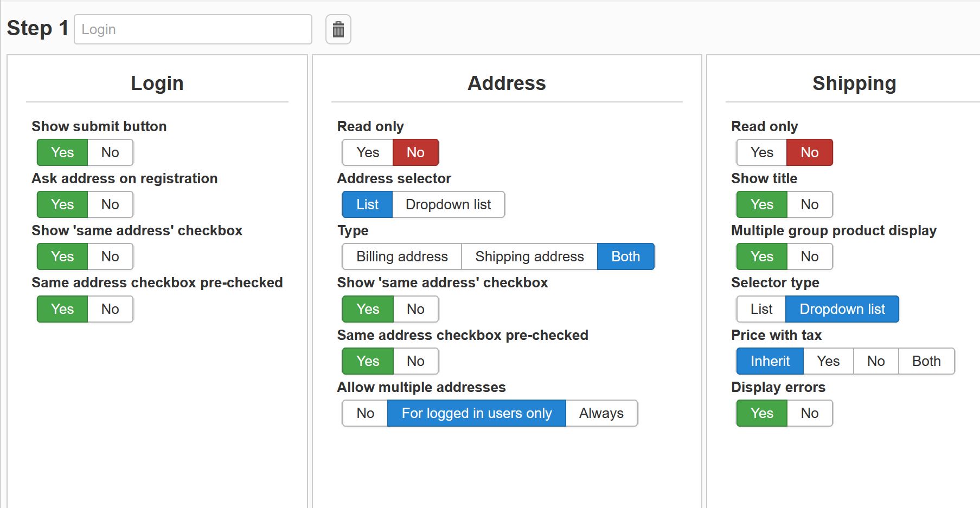Set 'Price with tax' to Inherit
The image size is (980, 508).
click(770, 361)
